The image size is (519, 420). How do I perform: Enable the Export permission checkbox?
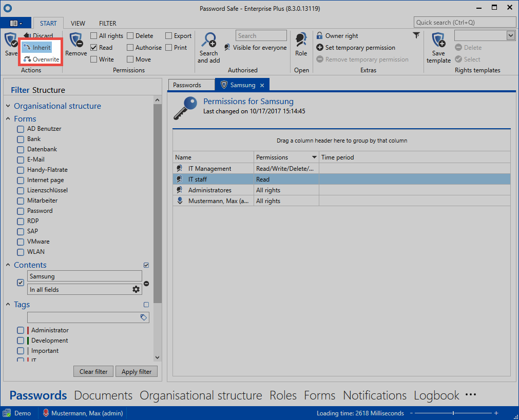[169, 36]
